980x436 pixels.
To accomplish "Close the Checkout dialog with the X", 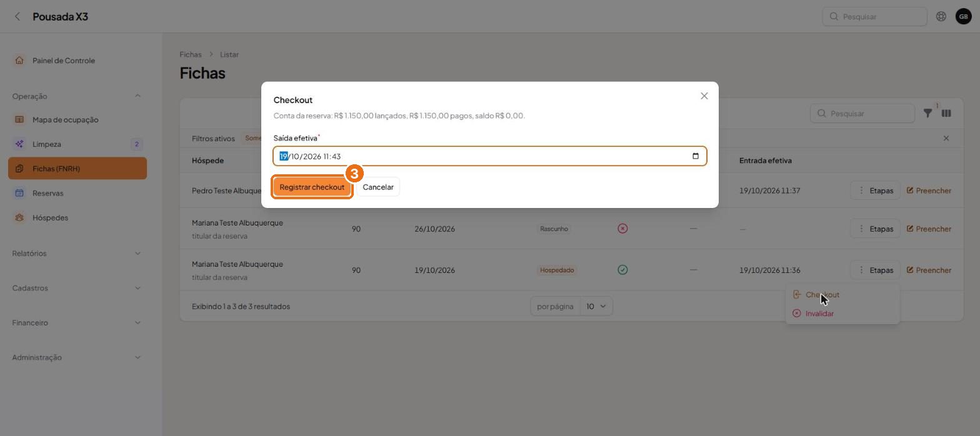I will click(704, 96).
